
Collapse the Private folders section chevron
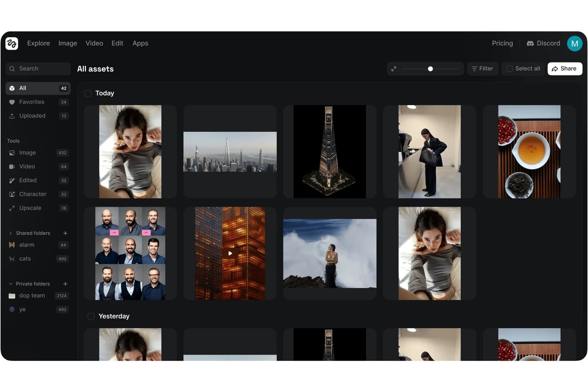click(x=11, y=284)
